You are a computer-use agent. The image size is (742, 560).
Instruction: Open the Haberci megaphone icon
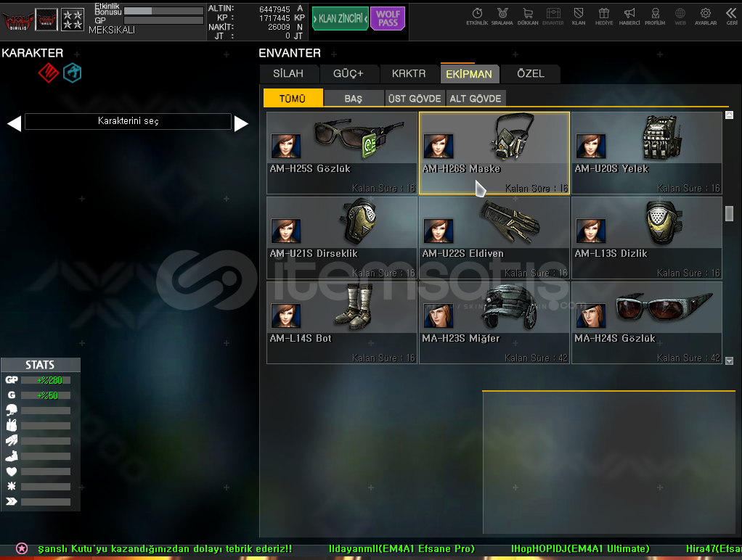coord(629,16)
